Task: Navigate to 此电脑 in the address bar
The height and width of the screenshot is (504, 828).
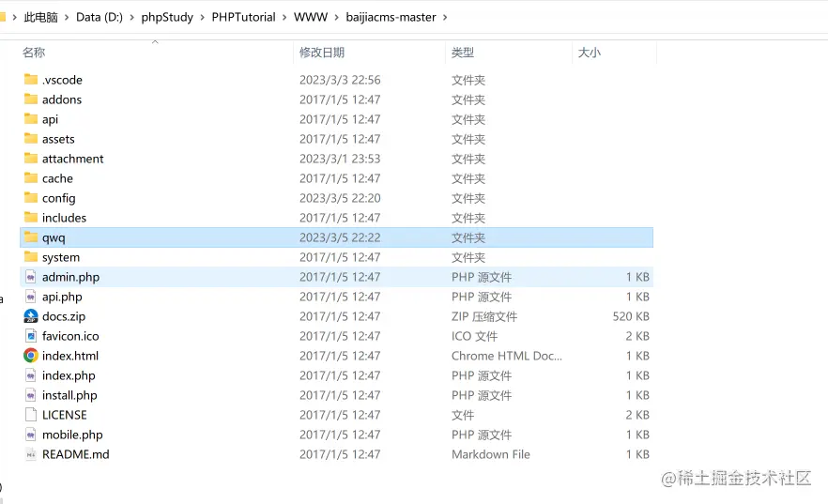Action: (40, 18)
